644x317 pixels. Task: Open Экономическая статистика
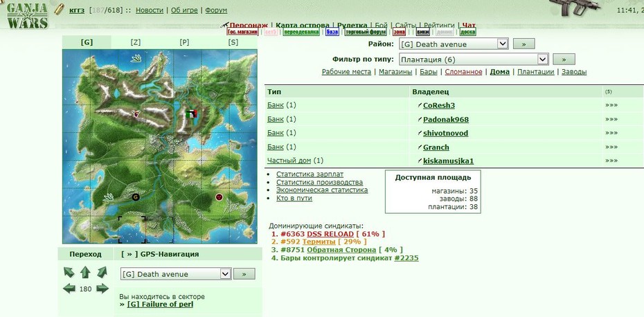[322, 190]
